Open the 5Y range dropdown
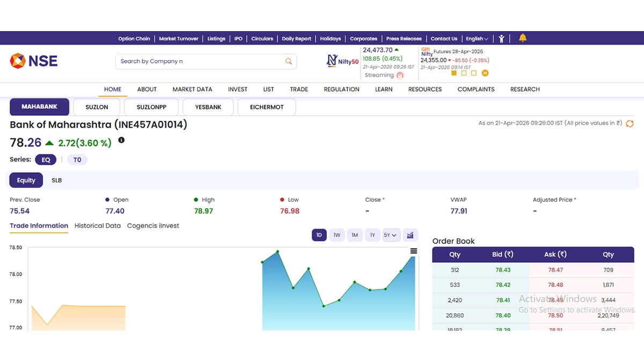644x362 pixels. tap(391, 235)
